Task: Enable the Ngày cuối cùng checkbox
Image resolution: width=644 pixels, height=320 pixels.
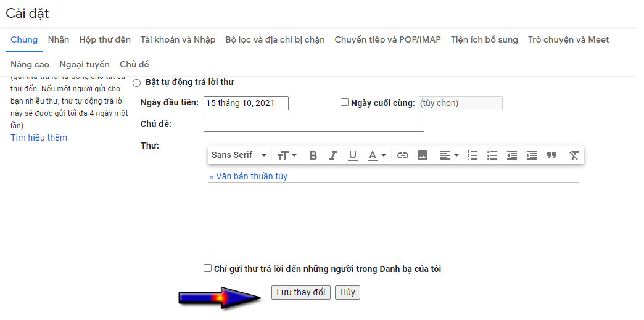Action: (345, 102)
